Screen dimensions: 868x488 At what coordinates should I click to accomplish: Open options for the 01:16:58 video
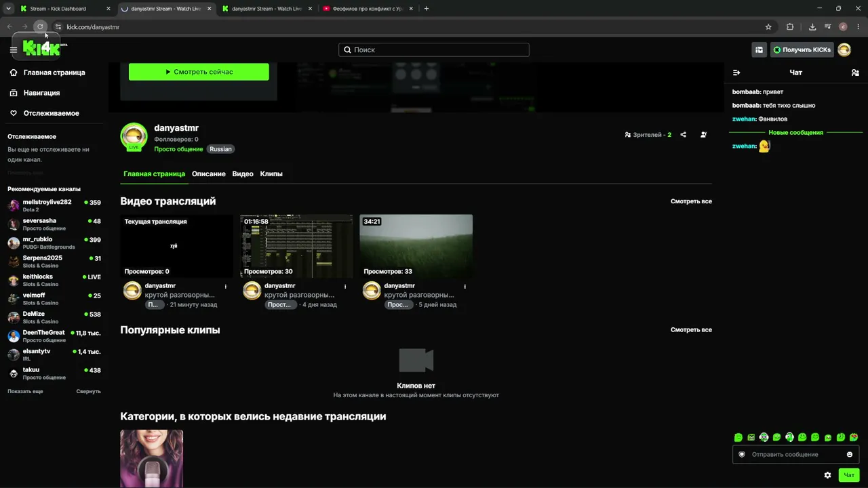[345, 287]
